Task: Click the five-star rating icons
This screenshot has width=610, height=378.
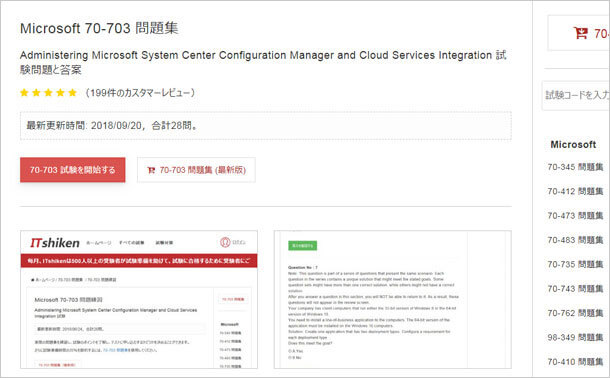Action: point(49,93)
